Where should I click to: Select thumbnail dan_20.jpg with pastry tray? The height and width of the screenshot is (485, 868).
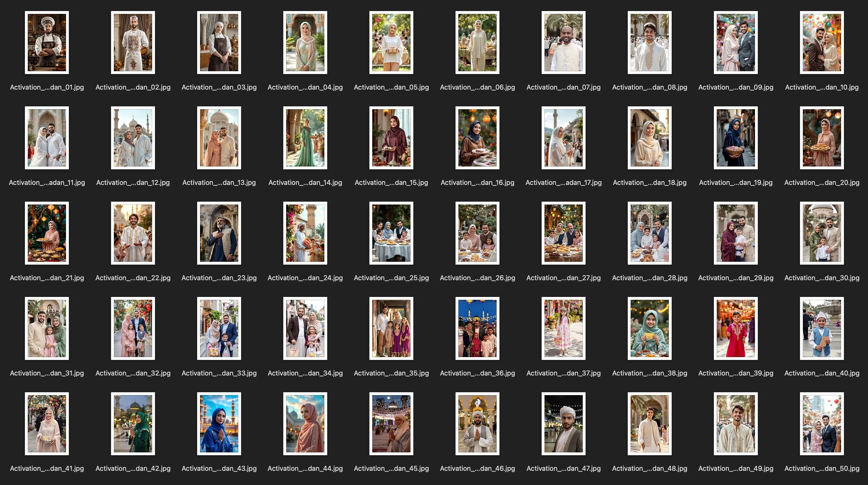click(822, 138)
